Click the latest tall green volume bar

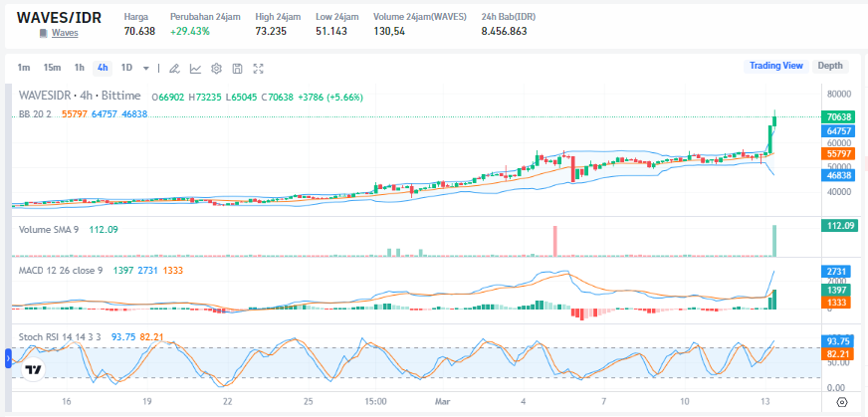(774, 241)
